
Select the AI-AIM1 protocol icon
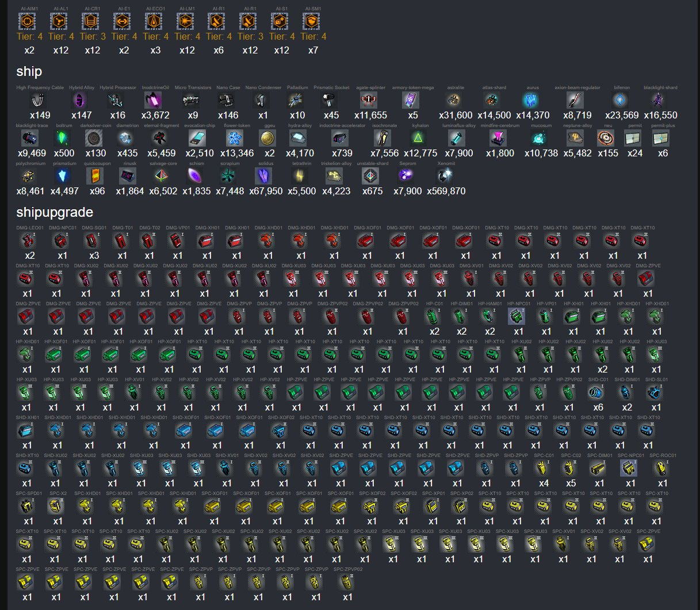pos(28,22)
